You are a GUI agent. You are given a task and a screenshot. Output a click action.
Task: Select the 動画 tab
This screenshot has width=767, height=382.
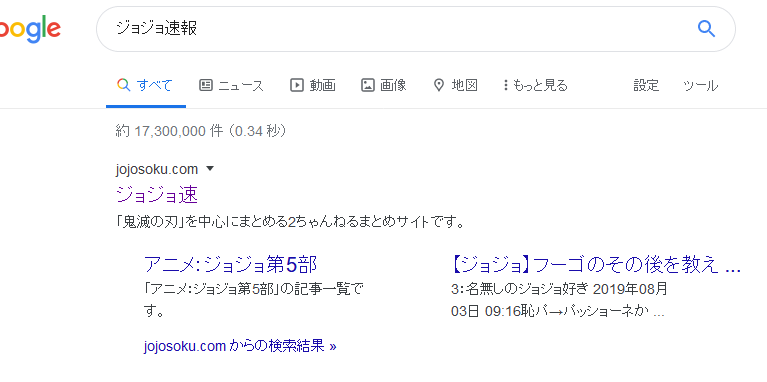313,86
